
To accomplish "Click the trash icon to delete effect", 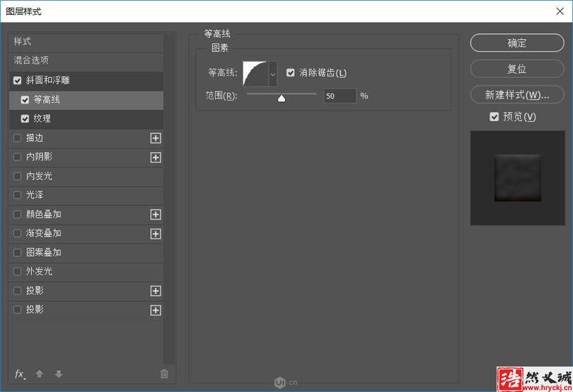I will 164,374.
